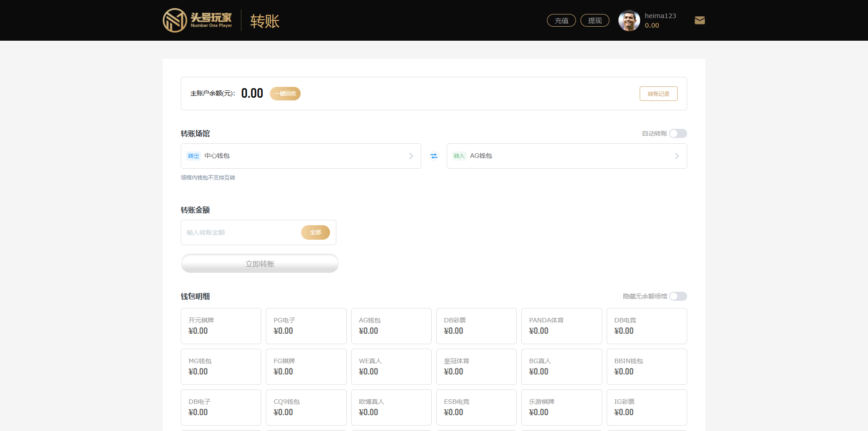
Task: Select the PANDA体育 wallet card
Action: pyautogui.click(x=561, y=326)
